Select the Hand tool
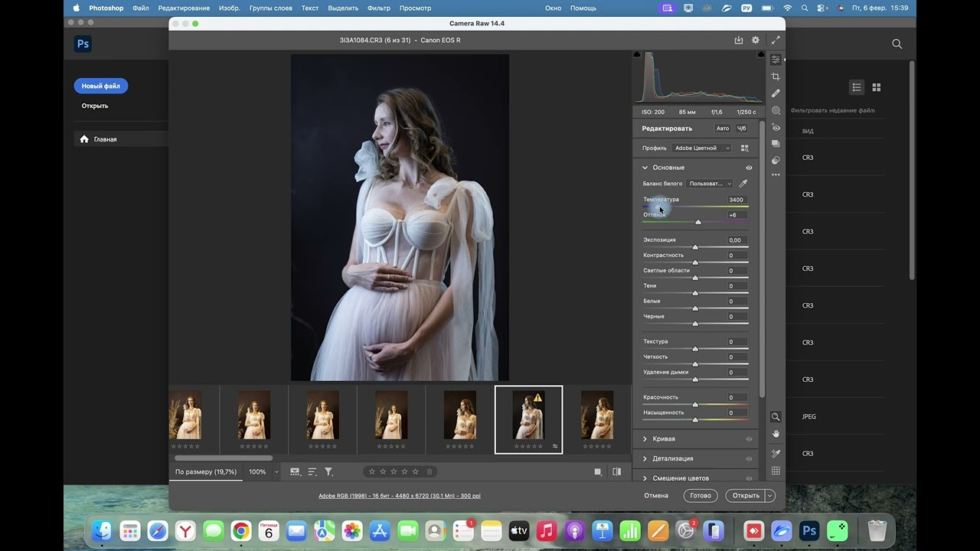This screenshot has width=980, height=551. 776,434
